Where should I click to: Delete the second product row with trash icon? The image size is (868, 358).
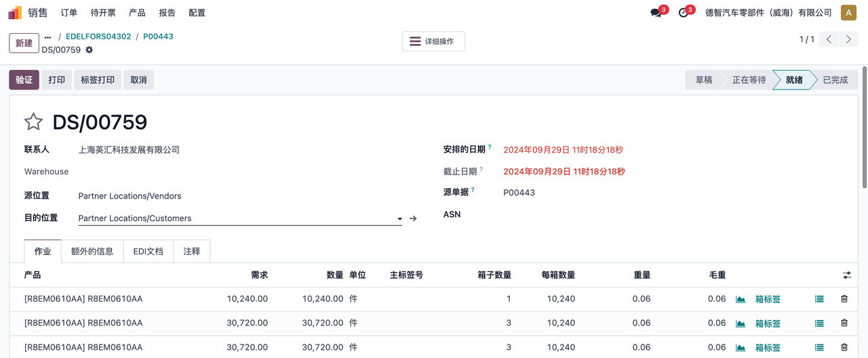tap(844, 323)
